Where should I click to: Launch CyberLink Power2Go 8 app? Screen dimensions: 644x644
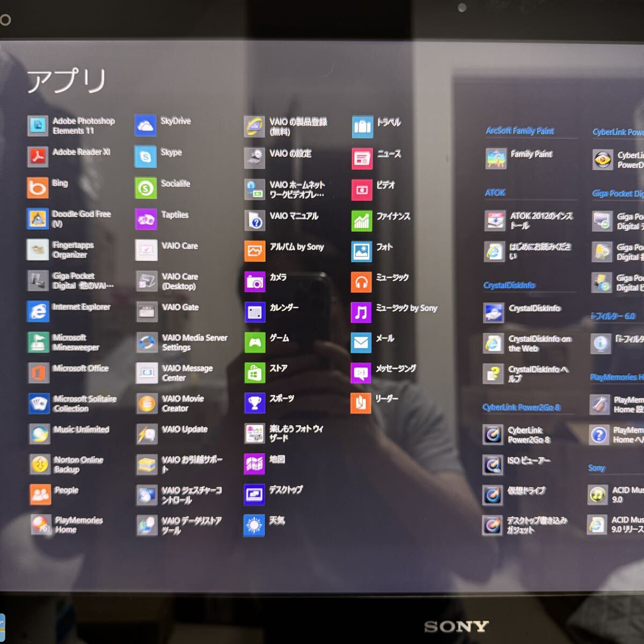tap(517, 435)
